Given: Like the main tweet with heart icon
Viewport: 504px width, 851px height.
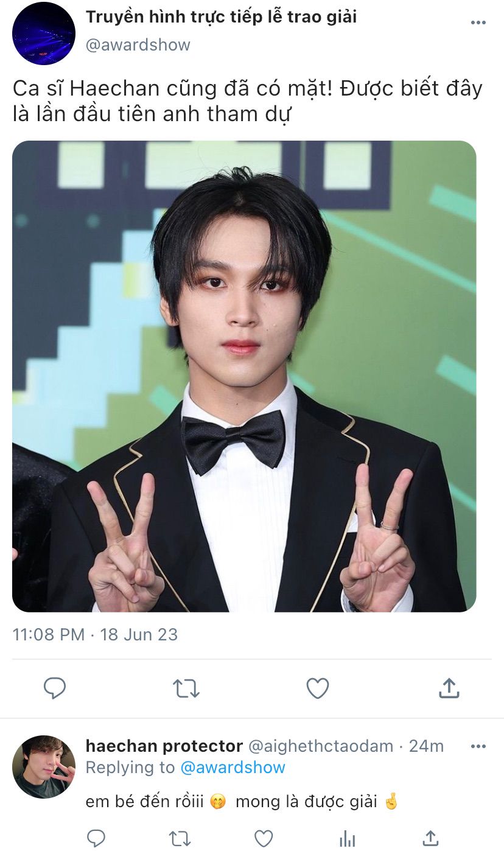Looking at the screenshot, I should click(x=317, y=688).
